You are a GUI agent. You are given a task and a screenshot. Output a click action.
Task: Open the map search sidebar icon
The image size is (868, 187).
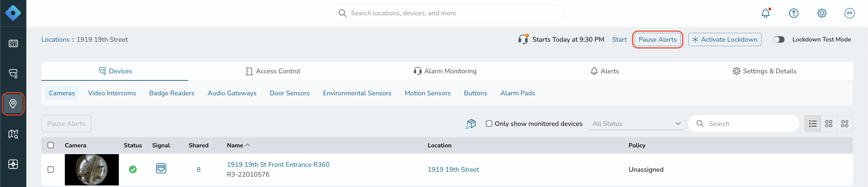[13, 134]
